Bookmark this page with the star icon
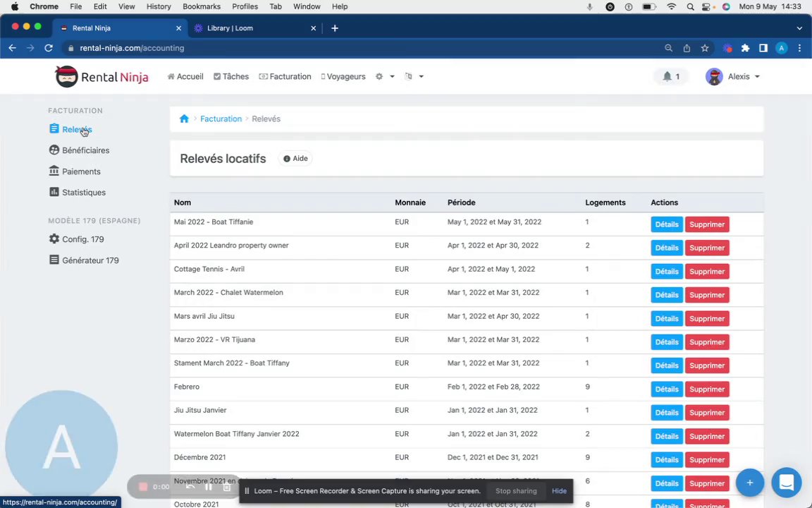 [704, 48]
